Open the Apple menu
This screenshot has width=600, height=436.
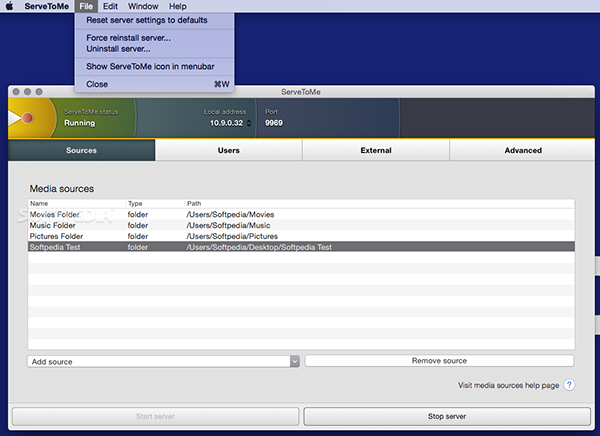coord(9,6)
